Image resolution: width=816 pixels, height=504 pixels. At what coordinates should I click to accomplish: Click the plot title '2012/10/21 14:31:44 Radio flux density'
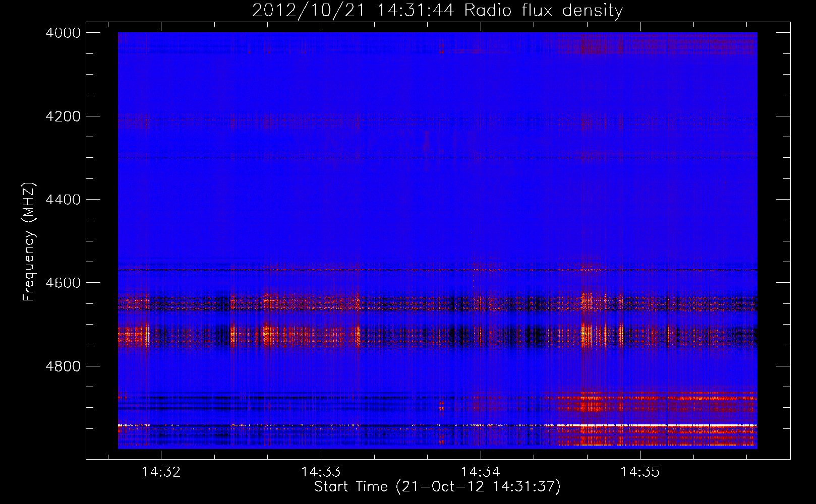click(x=438, y=10)
